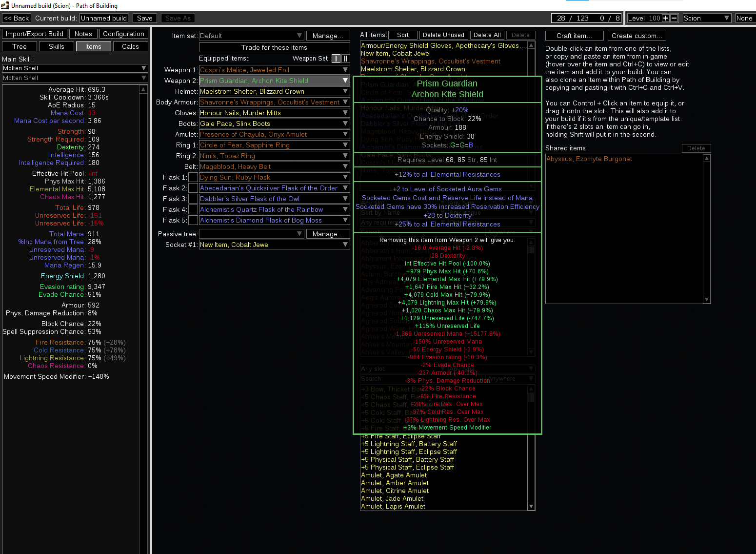Open the Configuration section
The image size is (756, 554).
tap(124, 34)
